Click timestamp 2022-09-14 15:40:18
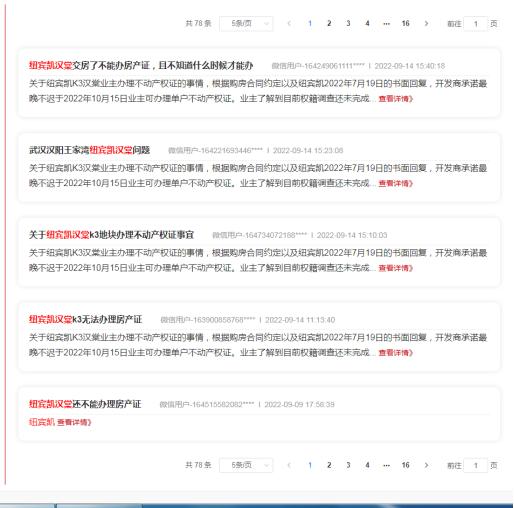 410,66
